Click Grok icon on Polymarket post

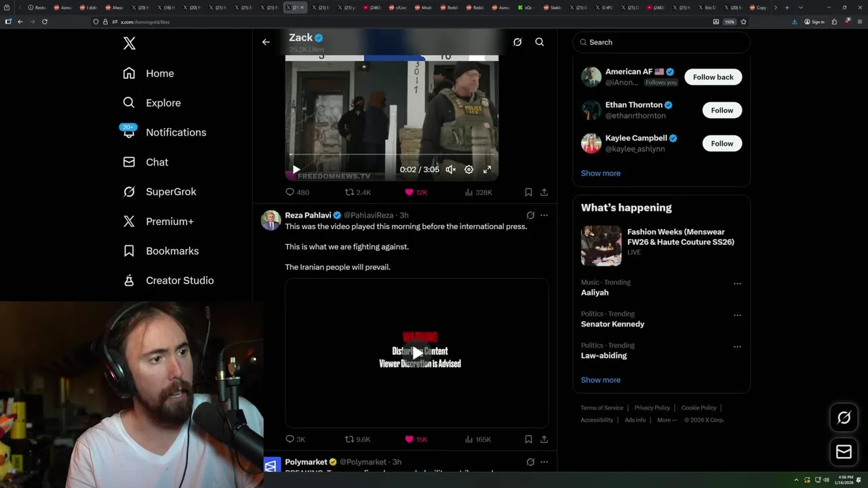click(530, 462)
